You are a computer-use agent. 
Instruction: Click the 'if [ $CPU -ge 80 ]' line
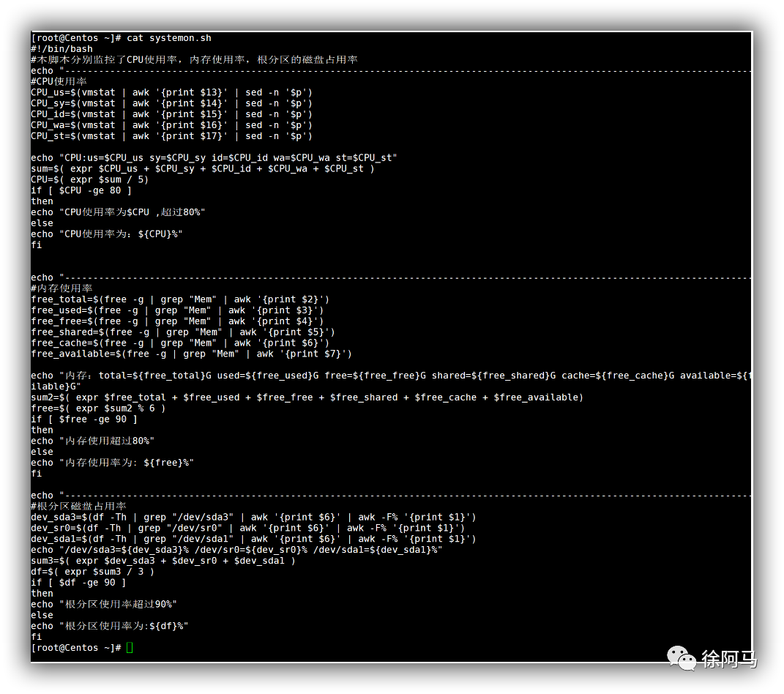[81, 190]
